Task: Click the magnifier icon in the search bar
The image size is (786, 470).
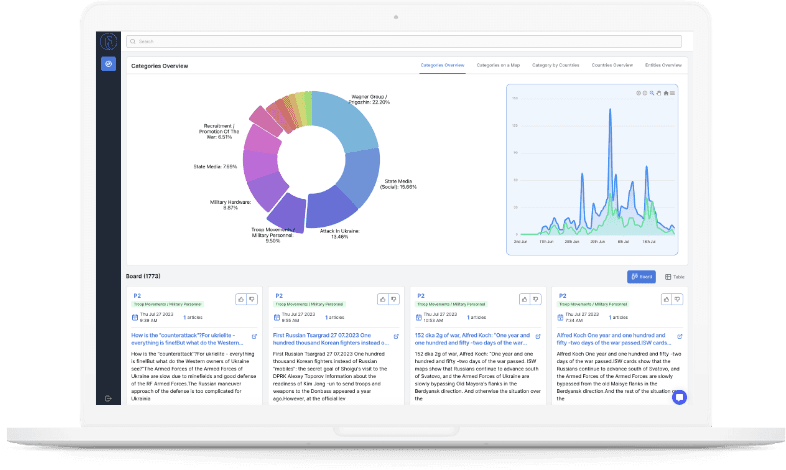Action: tap(133, 42)
